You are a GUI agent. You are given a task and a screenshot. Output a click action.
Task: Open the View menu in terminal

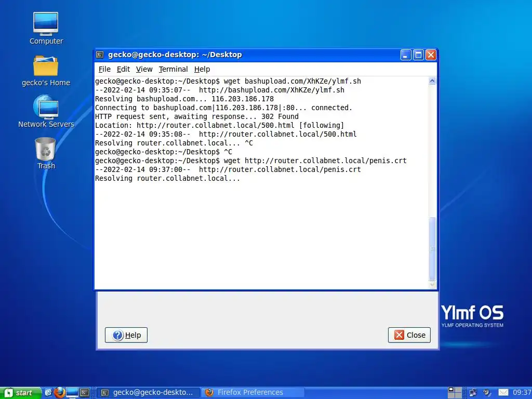[144, 69]
